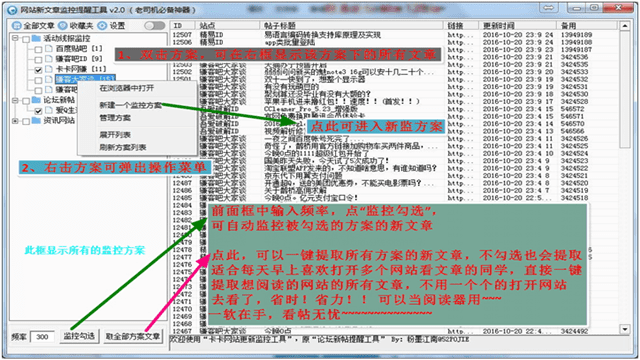Click cell value 3424492 in last row
This screenshot has width=640, height=360.
point(574,331)
